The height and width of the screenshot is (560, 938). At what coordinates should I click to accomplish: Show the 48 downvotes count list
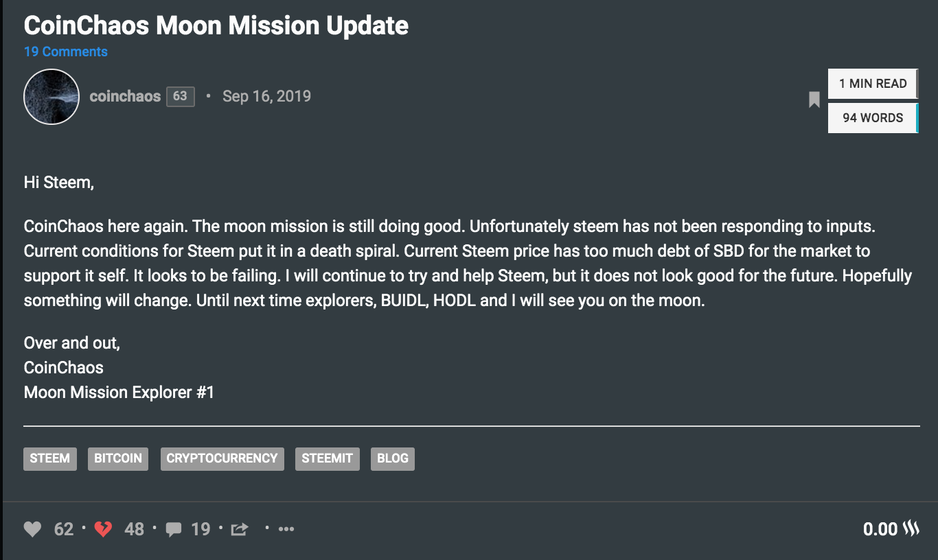click(x=135, y=529)
